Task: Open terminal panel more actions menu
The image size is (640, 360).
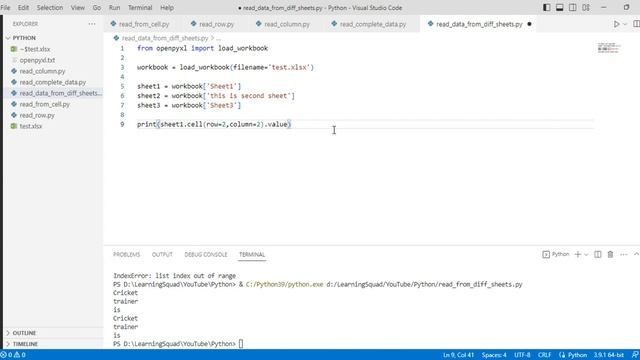Action: pyautogui.click(x=623, y=254)
